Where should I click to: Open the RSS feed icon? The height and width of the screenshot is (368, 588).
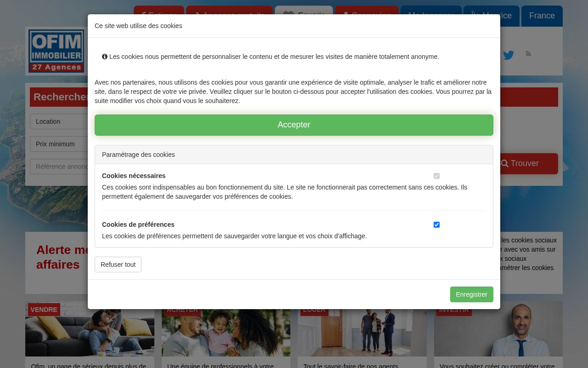point(528,54)
